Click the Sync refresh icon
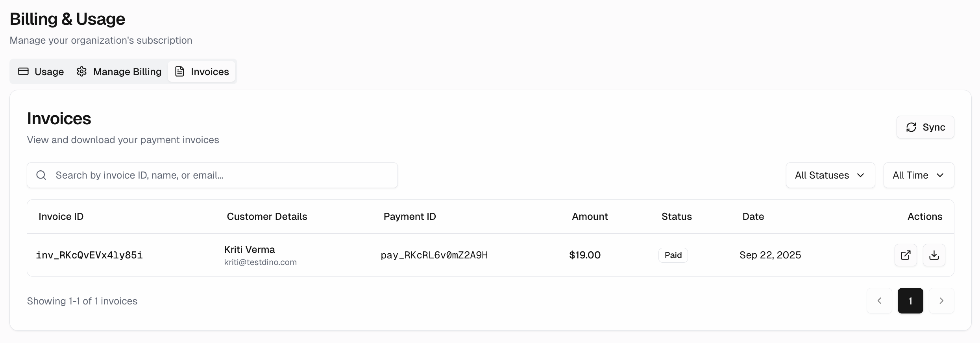 coord(911,127)
